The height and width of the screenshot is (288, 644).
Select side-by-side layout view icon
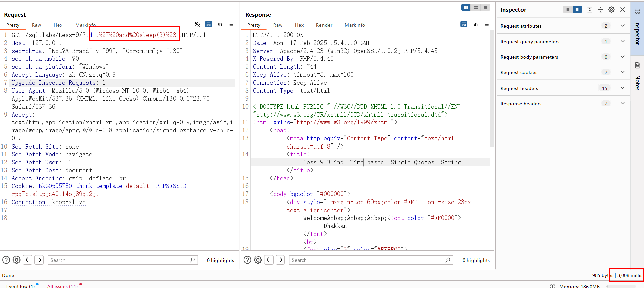tap(466, 7)
